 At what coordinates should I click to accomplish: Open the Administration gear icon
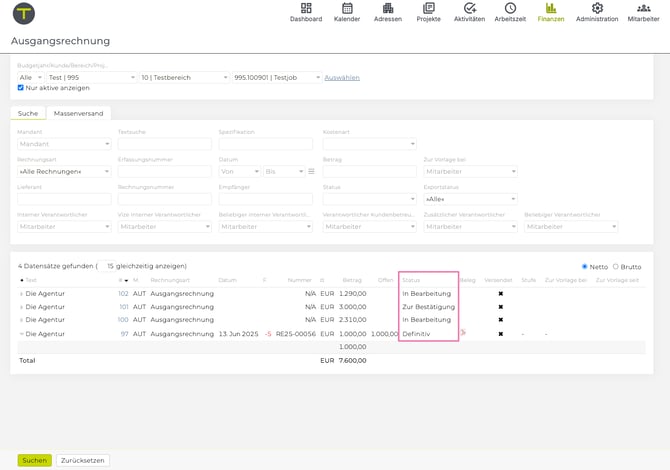pyautogui.click(x=597, y=9)
